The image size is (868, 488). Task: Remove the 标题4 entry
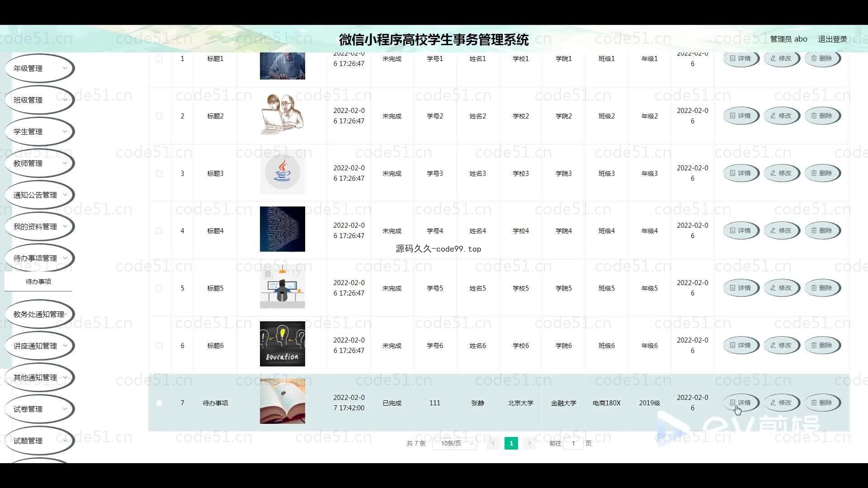[822, 230]
